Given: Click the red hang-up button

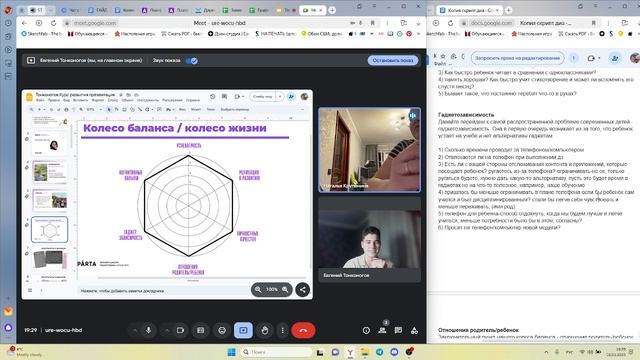Looking at the screenshot, I should pos(303,330).
